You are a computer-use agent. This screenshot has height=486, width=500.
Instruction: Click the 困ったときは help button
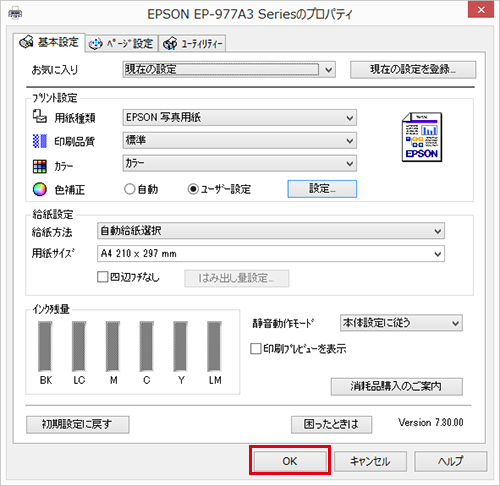click(331, 424)
